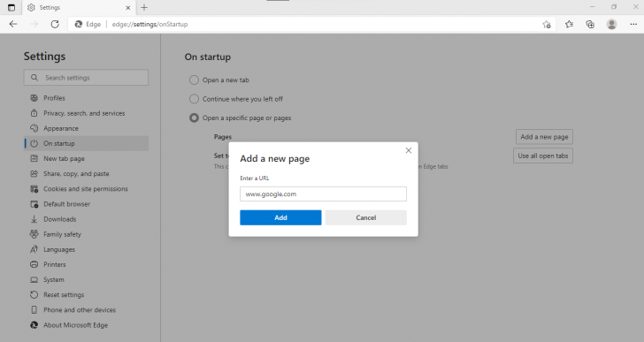Open Appearance settings
644x342 pixels.
(x=87, y=128)
